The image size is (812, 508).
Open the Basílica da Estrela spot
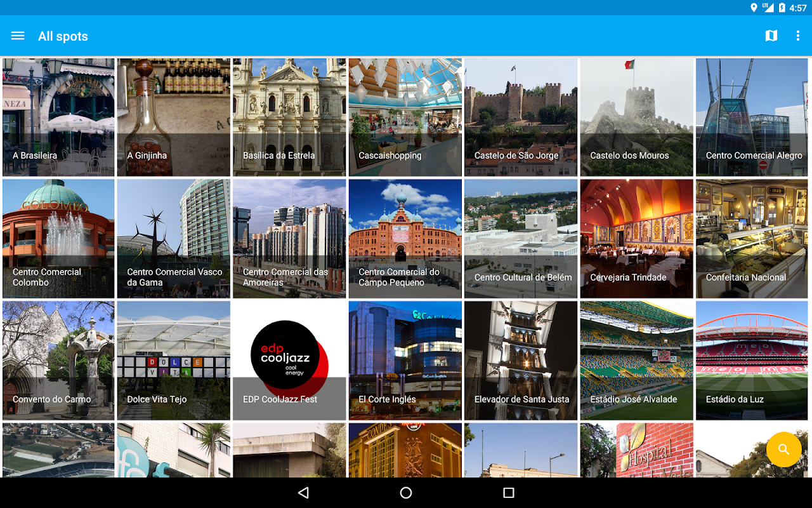point(289,117)
